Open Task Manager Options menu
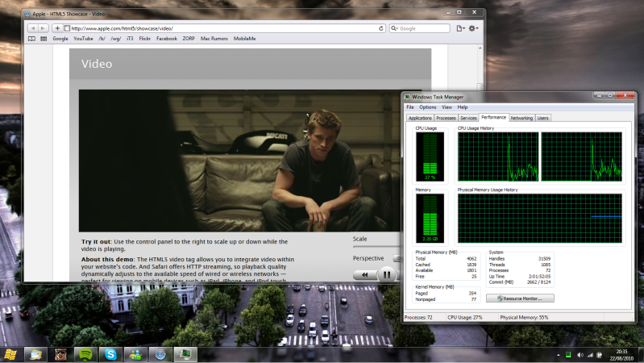This screenshot has height=363, width=644. click(x=427, y=107)
